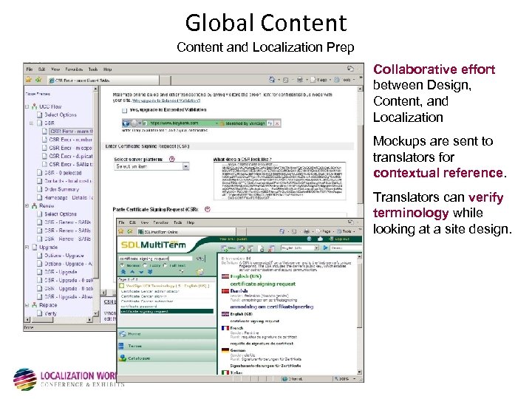The width and height of the screenshot is (532, 399).
Task: Select 'certificate password' term in list
Action: point(139,307)
